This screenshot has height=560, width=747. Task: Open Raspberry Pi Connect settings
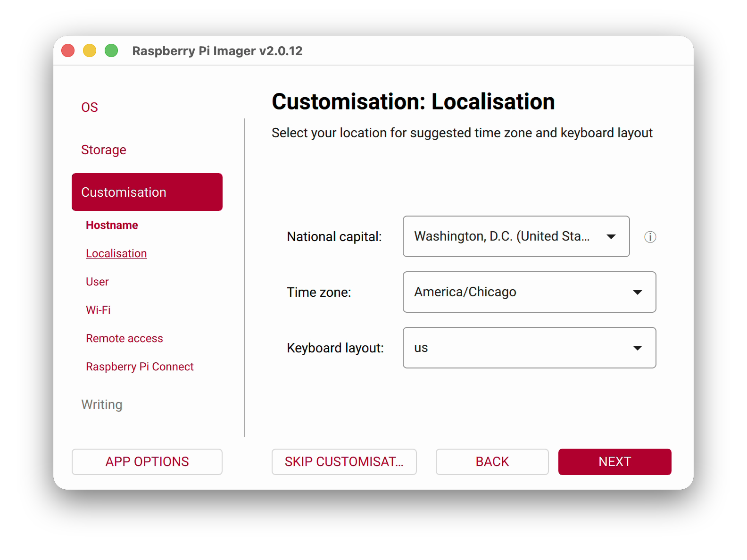point(140,367)
